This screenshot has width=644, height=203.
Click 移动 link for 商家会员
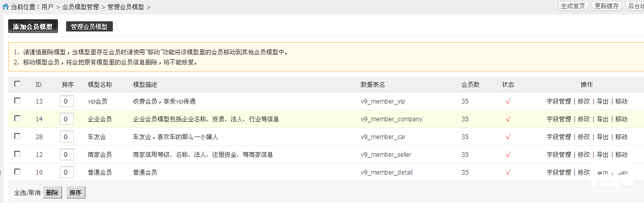point(621,155)
